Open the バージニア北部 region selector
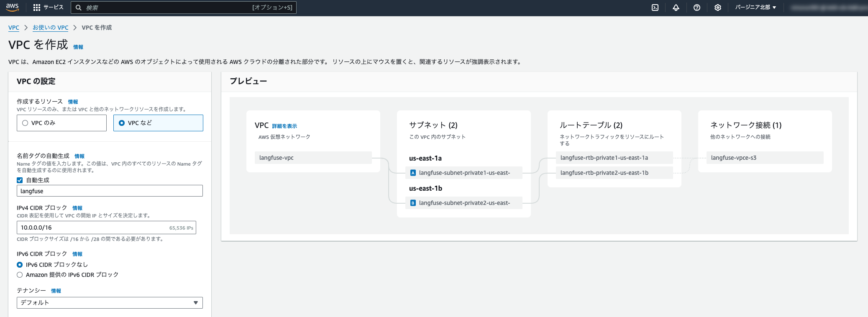This screenshot has height=317, width=868. click(x=755, y=8)
